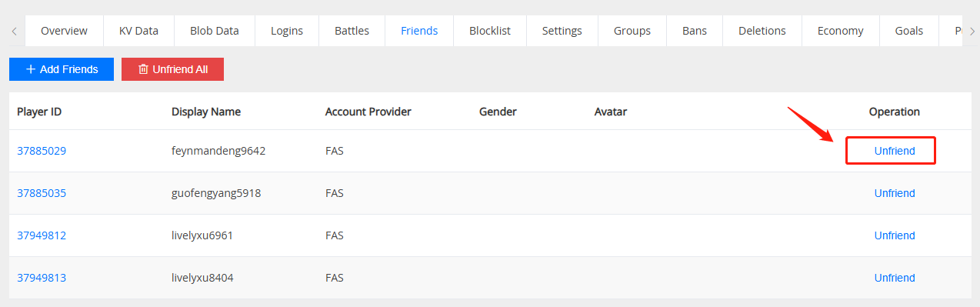Image resolution: width=980 pixels, height=307 pixels.
Task: Click FAS in the livelyxu8404 row
Action: (335, 278)
